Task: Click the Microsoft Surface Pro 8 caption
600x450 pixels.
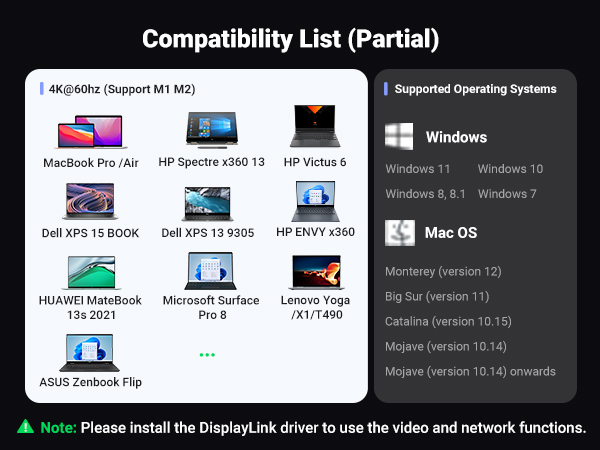Action: click(211, 307)
